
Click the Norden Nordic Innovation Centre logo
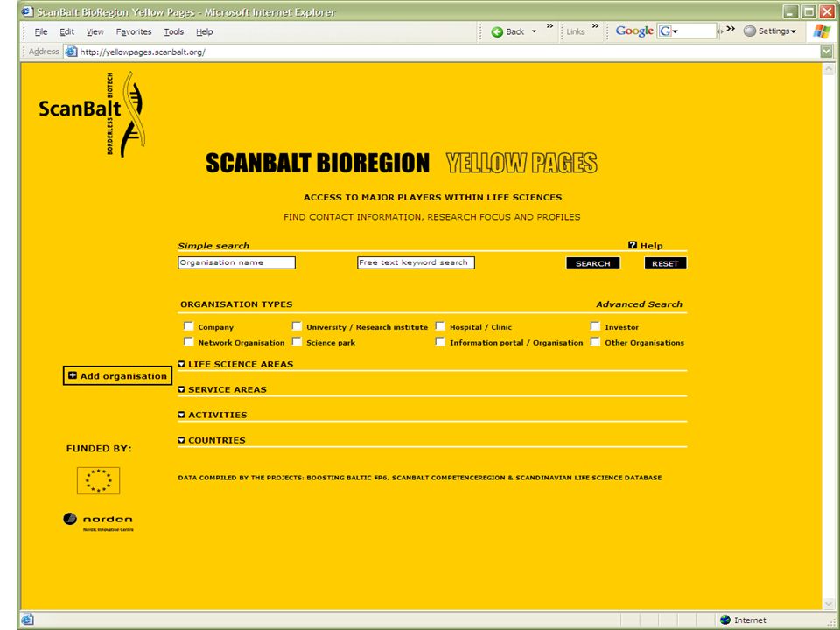click(x=99, y=522)
